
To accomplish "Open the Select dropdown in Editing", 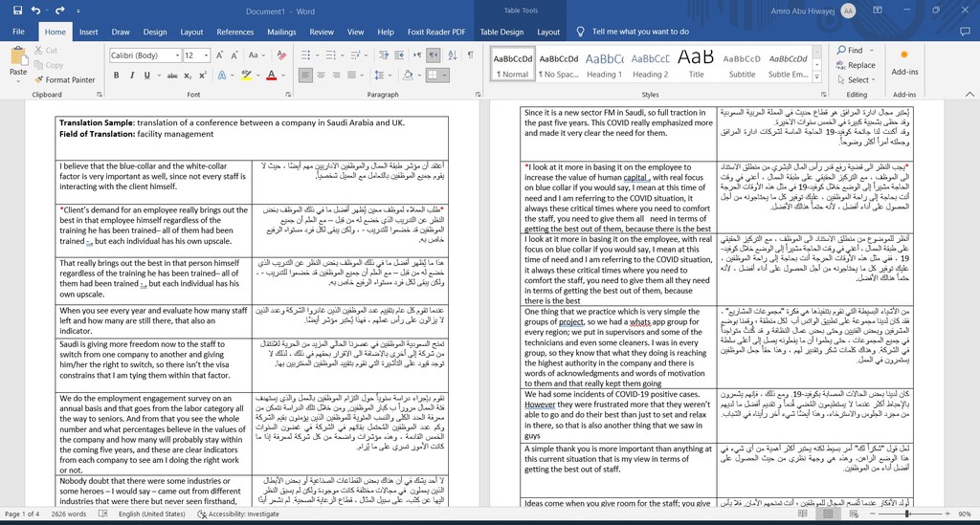I will [x=857, y=80].
